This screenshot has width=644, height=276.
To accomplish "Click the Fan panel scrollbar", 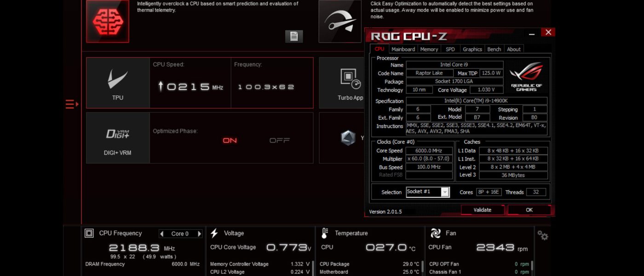I will (x=532, y=266).
